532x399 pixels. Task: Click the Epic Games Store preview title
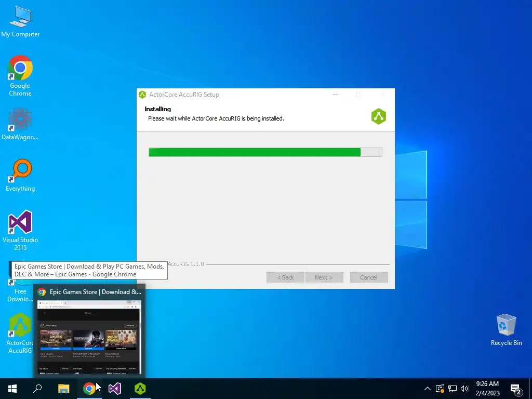point(96,292)
